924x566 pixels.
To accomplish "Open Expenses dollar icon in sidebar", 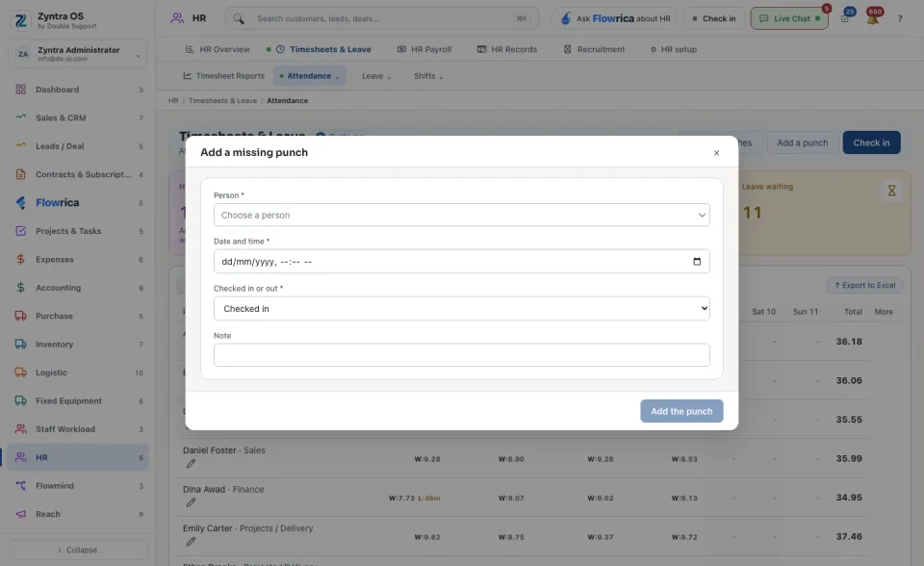I will (x=20, y=260).
